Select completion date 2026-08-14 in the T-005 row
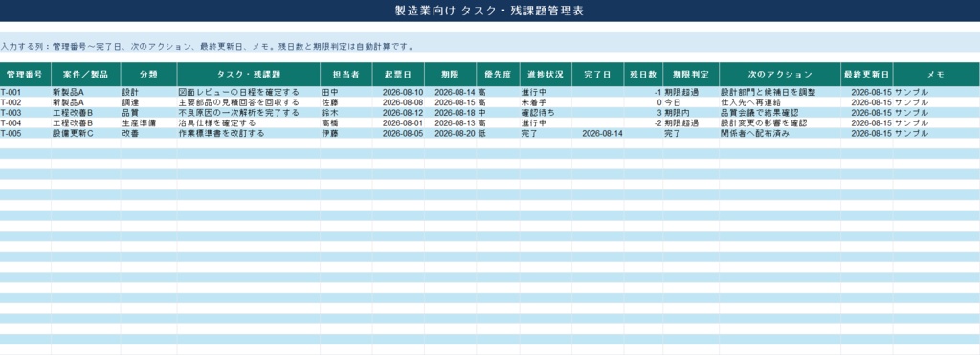 point(597,133)
